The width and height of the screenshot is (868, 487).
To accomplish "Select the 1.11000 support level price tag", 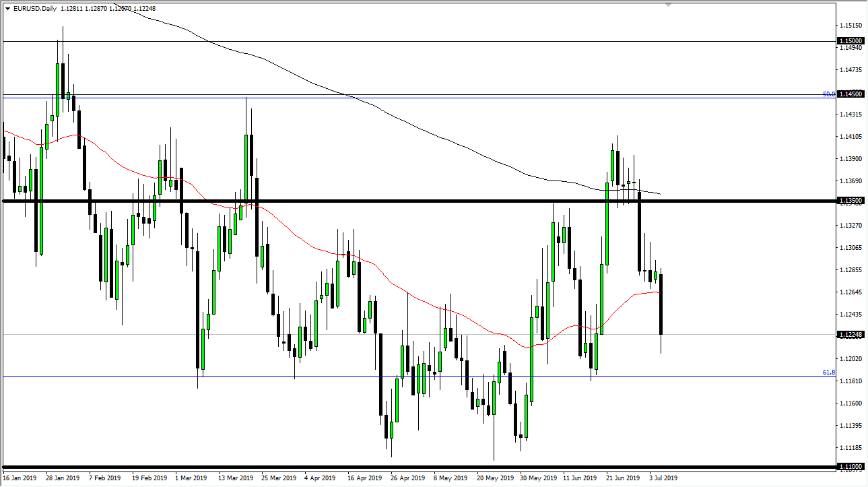I will 850,467.
